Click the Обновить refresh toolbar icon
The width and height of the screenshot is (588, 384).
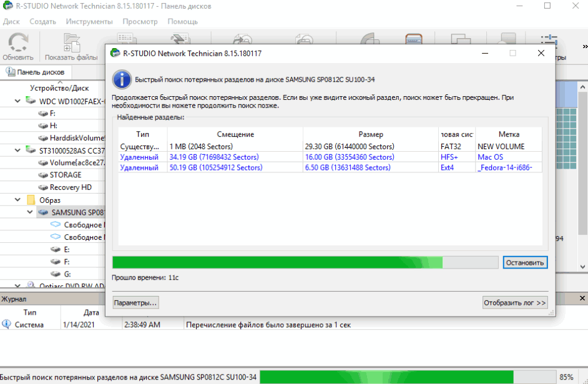pos(17,46)
